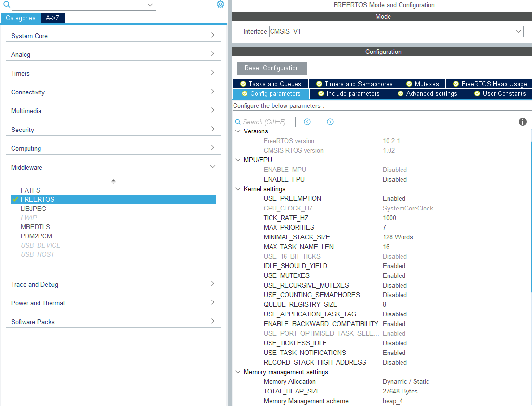Viewport: 532px width, 406px height.
Task: Collapse the Kernel settings group
Action: 238,189
